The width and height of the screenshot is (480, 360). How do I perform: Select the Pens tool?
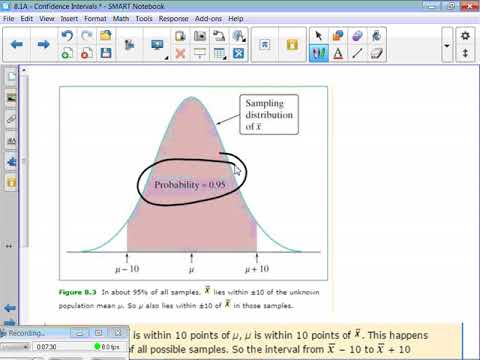coord(319,53)
